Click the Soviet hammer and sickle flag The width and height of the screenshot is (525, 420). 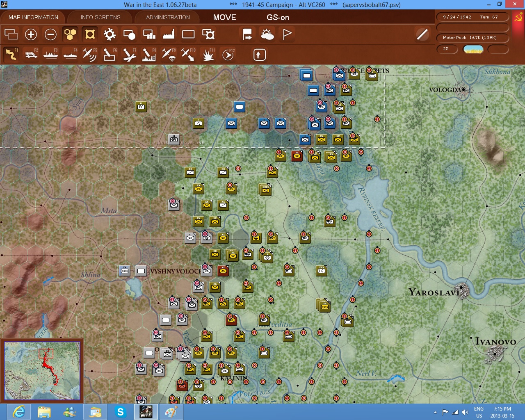pyautogui.click(x=518, y=18)
